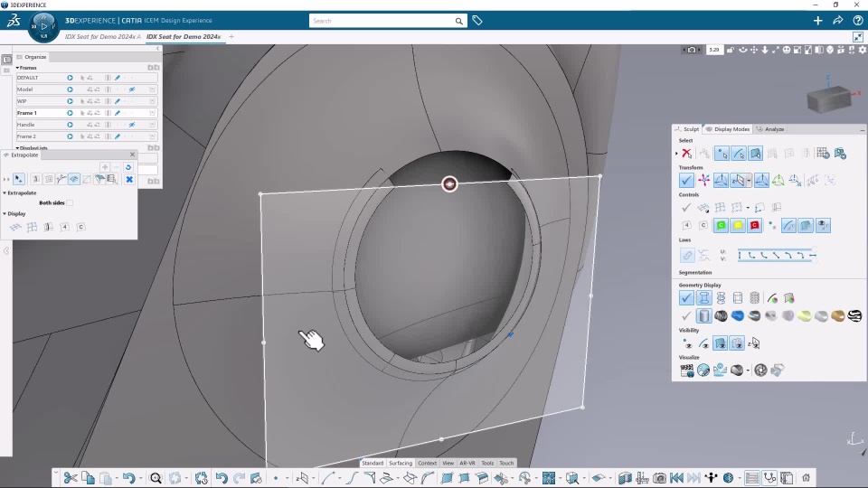Open the Standard toolbar tab
868x488 pixels.
[373, 463]
